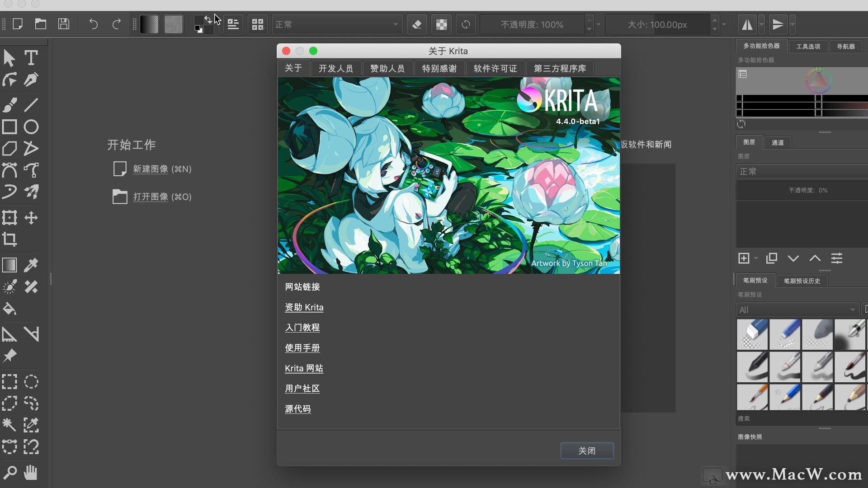Toggle preserve alpha checkerboard button

coord(441,24)
